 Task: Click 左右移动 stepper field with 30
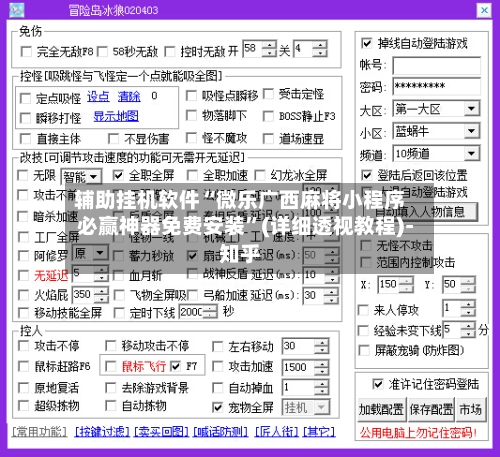pos(306,346)
